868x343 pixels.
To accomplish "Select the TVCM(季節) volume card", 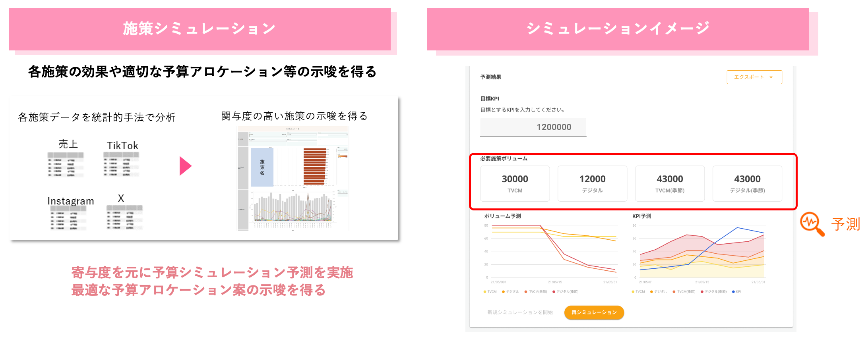I will (670, 183).
